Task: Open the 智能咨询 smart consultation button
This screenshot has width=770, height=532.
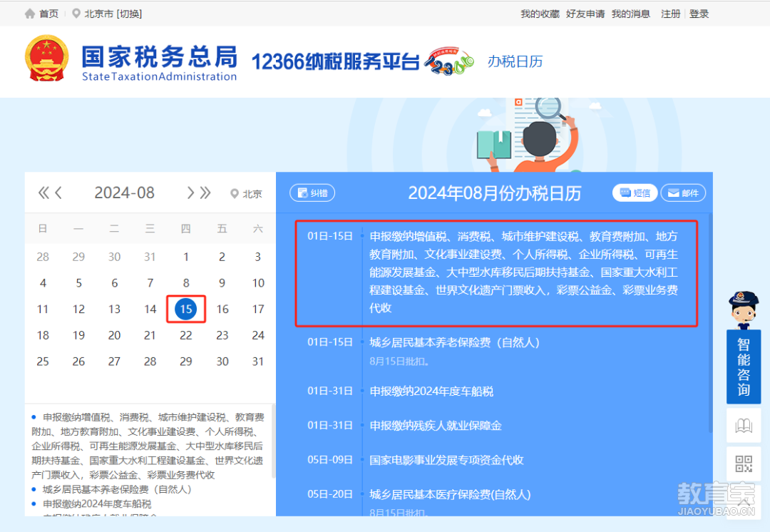Action: pos(744,367)
